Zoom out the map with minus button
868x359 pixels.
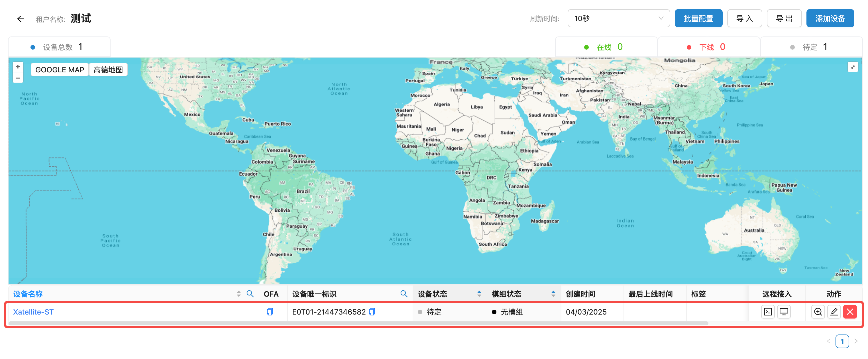pyautogui.click(x=18, y=78)
